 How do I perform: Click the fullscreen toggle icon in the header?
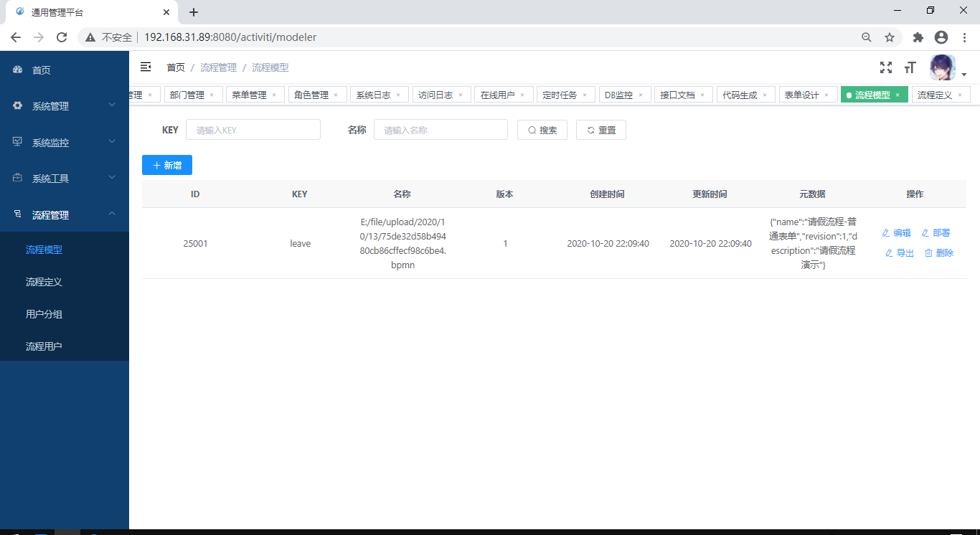pos(886,67)
